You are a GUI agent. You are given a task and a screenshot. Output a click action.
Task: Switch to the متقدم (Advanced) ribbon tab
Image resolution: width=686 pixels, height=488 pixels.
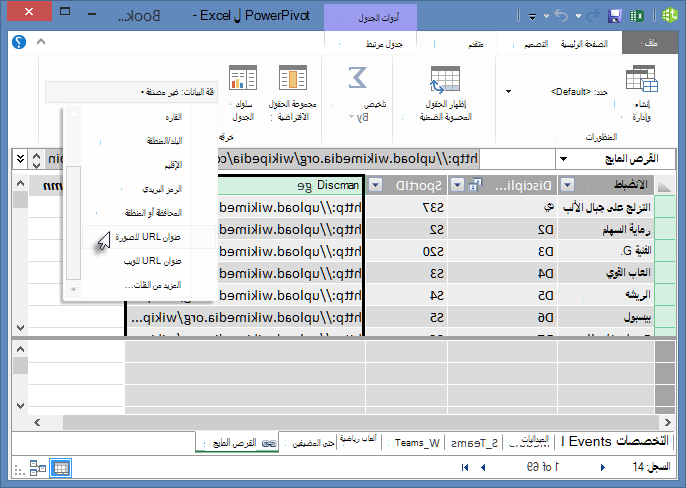point(476,45)
